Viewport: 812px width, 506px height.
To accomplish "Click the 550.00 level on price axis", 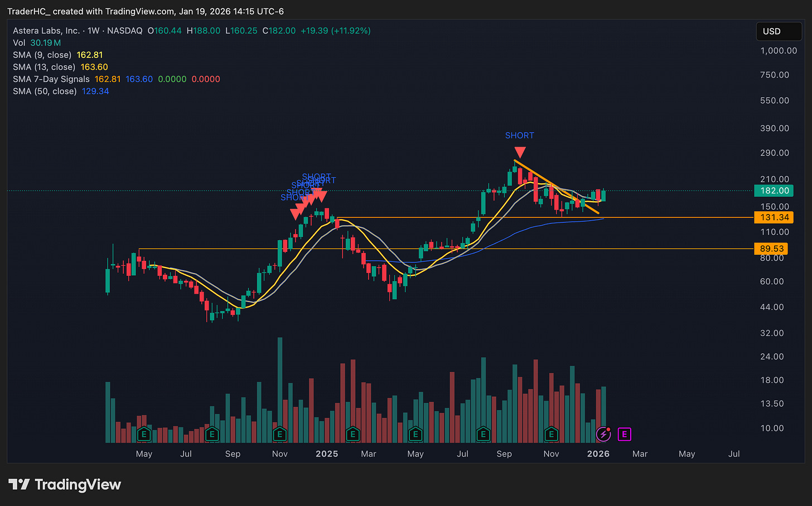I will 775,101.
